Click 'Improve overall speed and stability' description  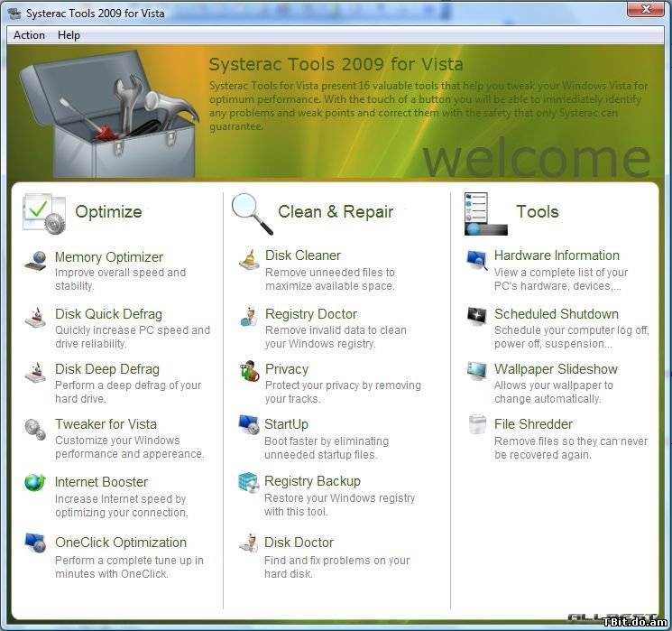121,279
